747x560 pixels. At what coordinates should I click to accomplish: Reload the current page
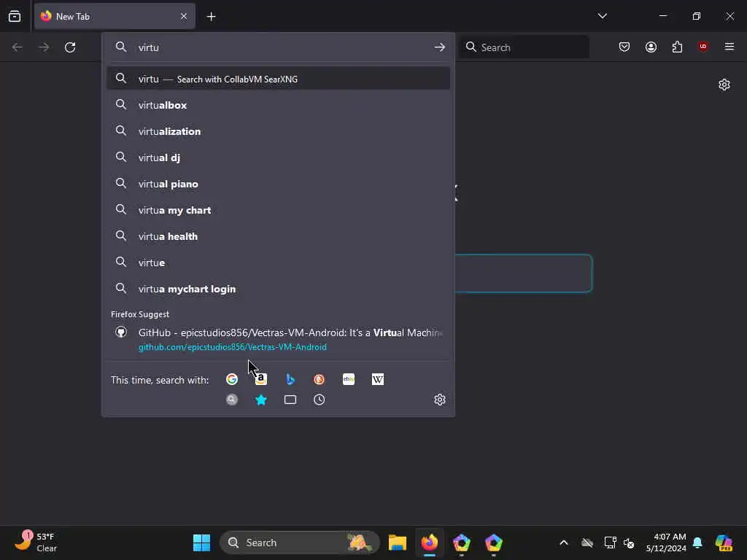[70, 47]
